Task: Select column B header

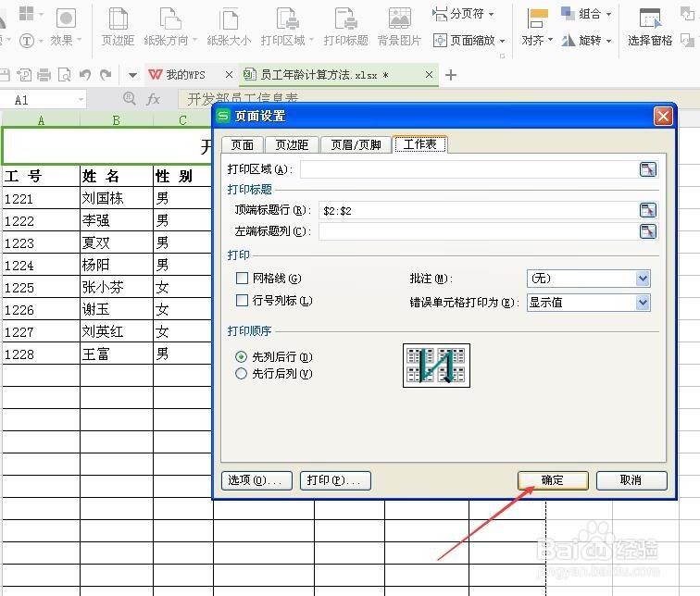Action: point(116,120)
